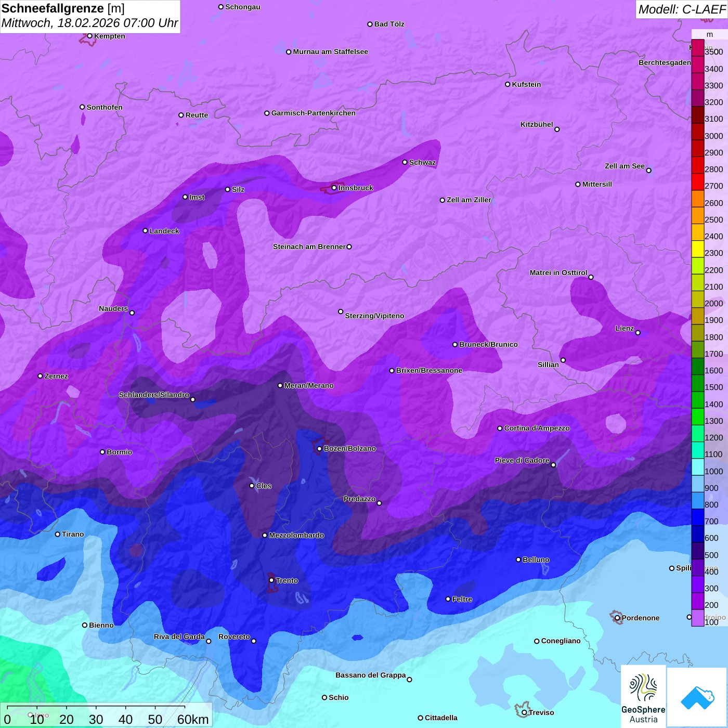Click the 'Steinach am Brenner' label

point(309,246)
